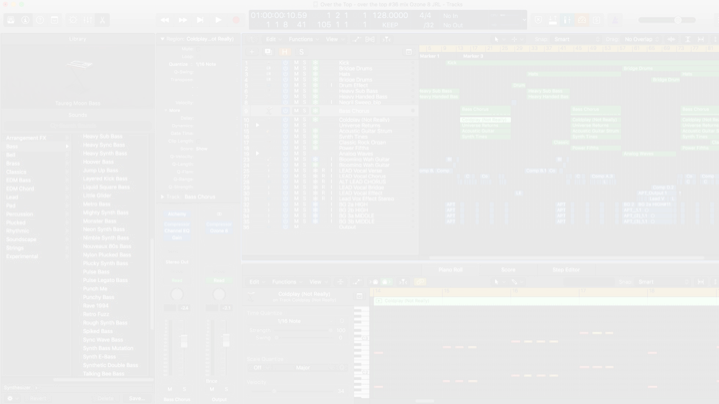
Task: Expand the Track: Bass Chorus section
Action: click(x=163, y=197)
